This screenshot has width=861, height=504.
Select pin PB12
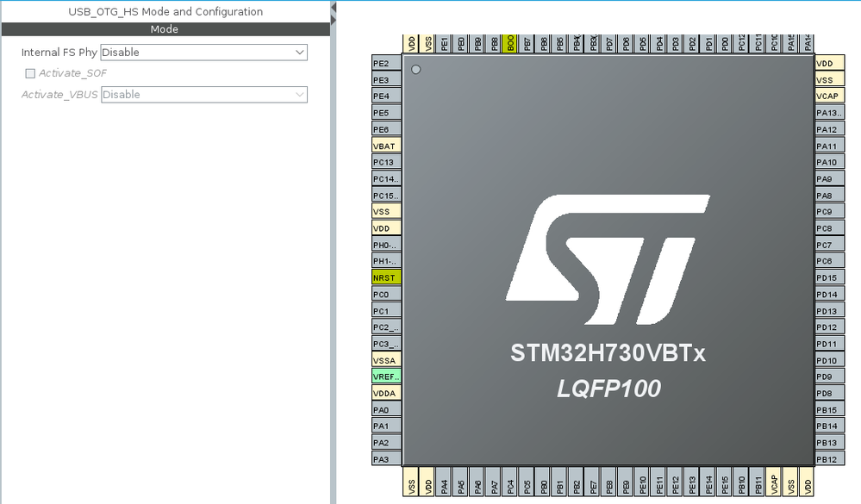point(830,458)
